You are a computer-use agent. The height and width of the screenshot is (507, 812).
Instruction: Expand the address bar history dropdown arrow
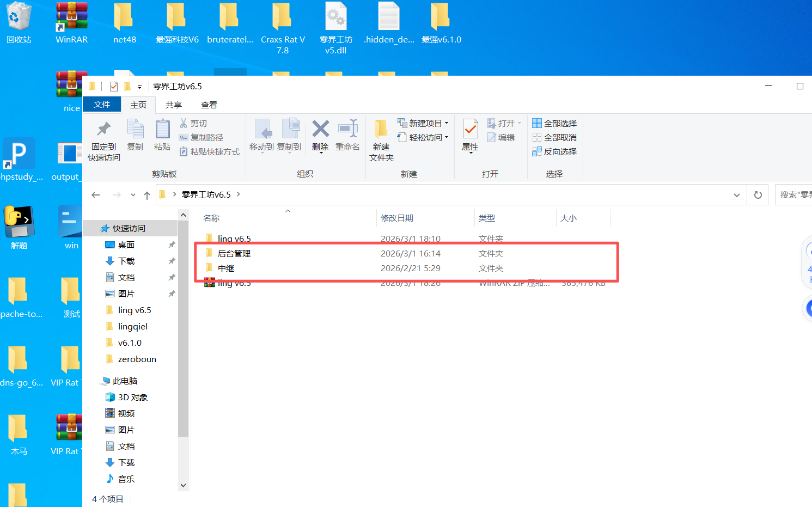point(736,195)
